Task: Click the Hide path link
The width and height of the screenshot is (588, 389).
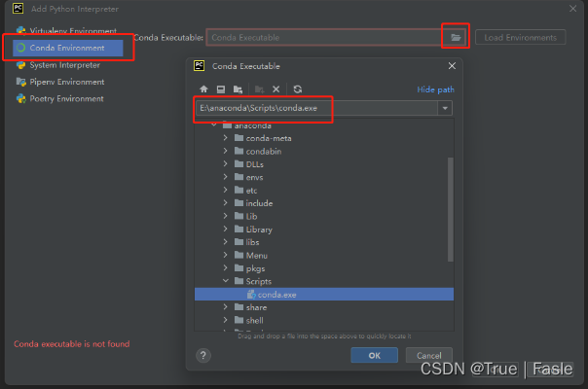Action: (435, 89)
